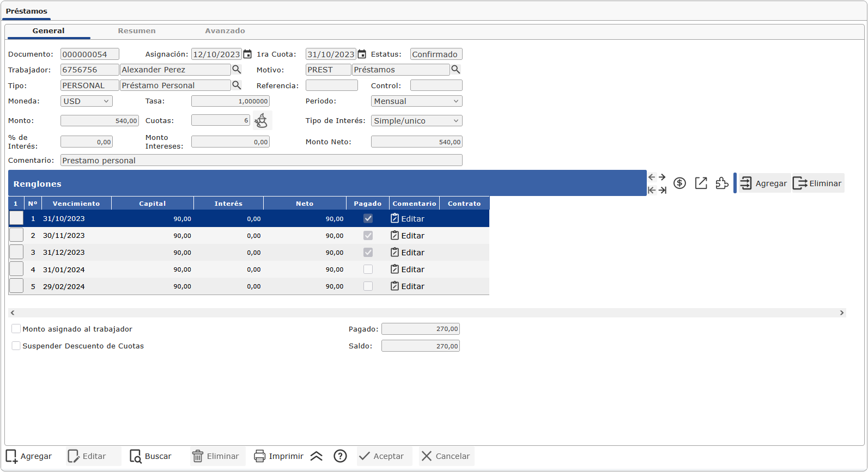Viewport: 868px width, 472px height.
Task: Click the dollar sign icon in Renglones toolbar
Action: click(679, 183)
